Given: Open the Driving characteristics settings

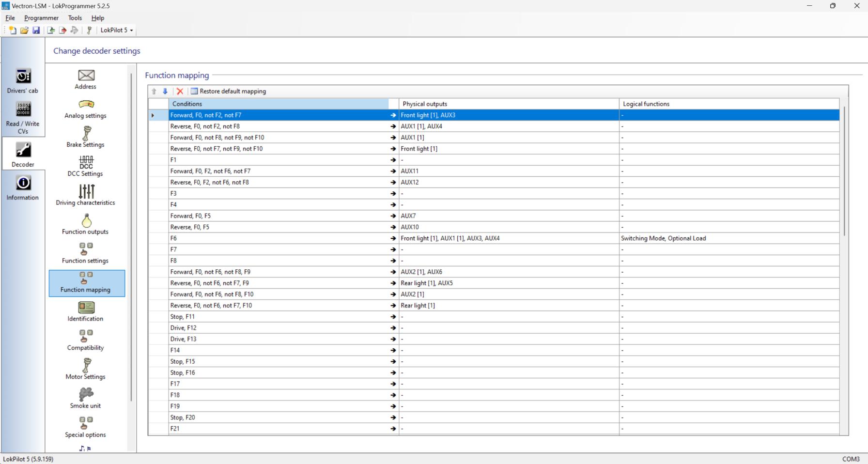Looking at the screenshot, I should pyautogui.click(x=86, y=195).
